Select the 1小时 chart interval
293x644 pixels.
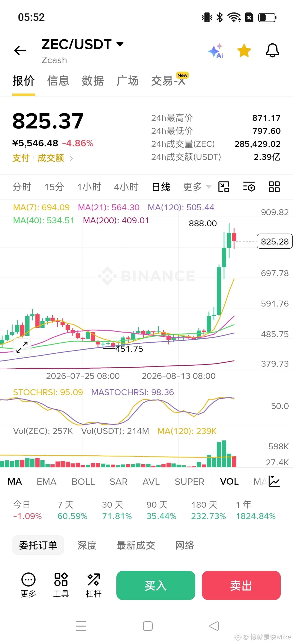click(x=89, y=187)
